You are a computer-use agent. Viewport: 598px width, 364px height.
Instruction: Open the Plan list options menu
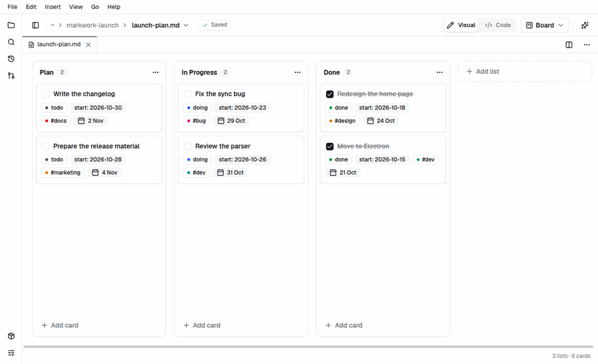pos(155,72)
